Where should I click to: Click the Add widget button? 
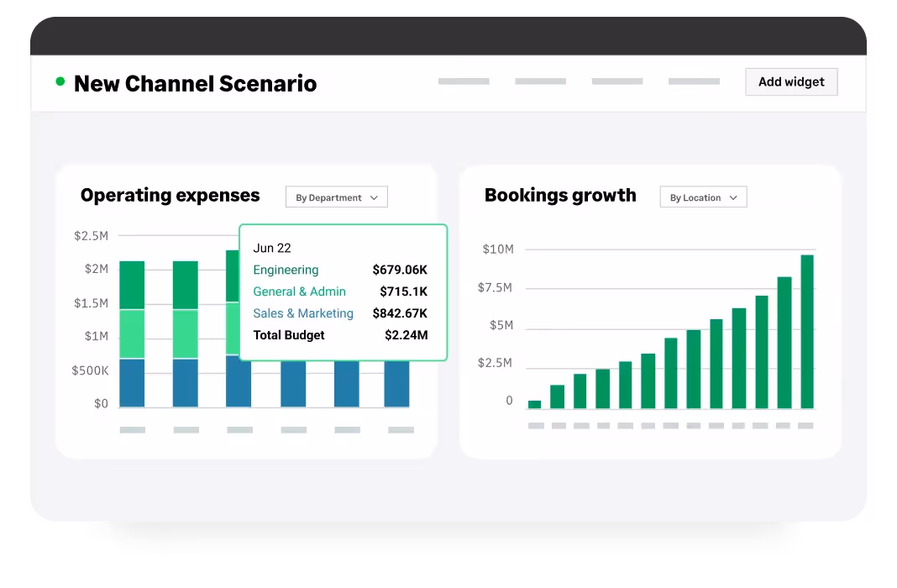(x=790, y=81)
